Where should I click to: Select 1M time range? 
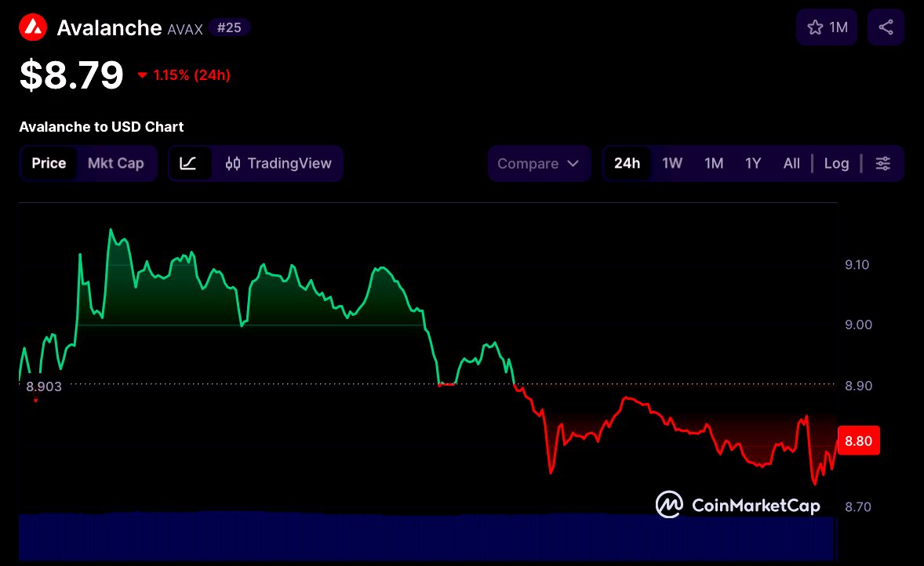(x=714, y=163)
